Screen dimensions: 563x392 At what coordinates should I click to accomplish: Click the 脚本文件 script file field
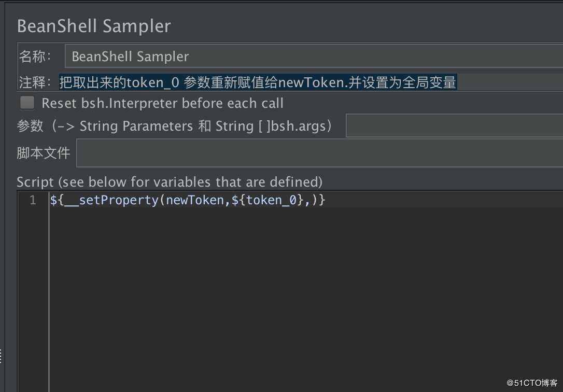pos(319,153)
